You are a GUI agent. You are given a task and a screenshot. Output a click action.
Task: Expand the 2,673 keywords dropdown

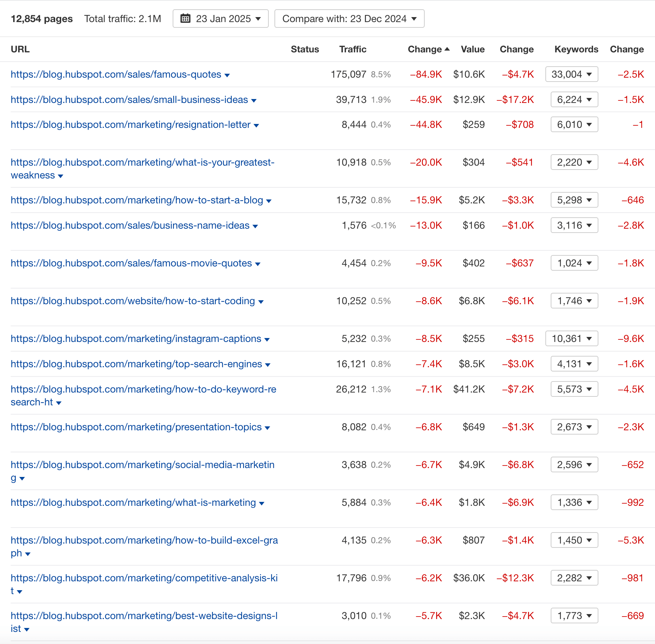pyautogui.click(x=574, y=427)
